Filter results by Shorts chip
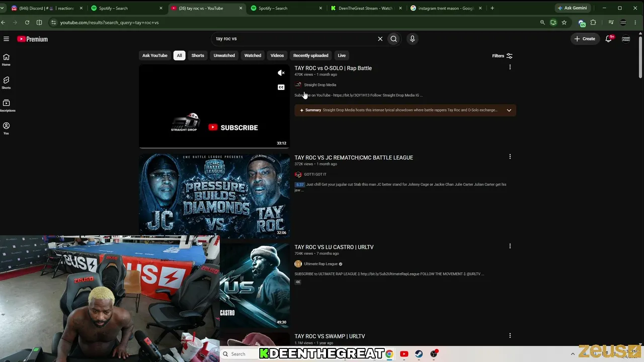The width and height of the screenshot is (644, 362). tap(198, 55)
